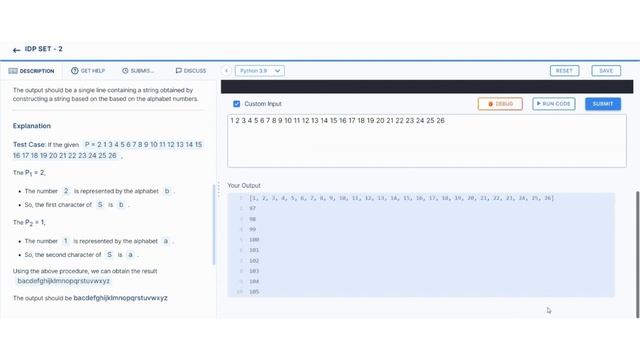Click the description panel scrollbar
640x360 pixels.
point(213,224)
